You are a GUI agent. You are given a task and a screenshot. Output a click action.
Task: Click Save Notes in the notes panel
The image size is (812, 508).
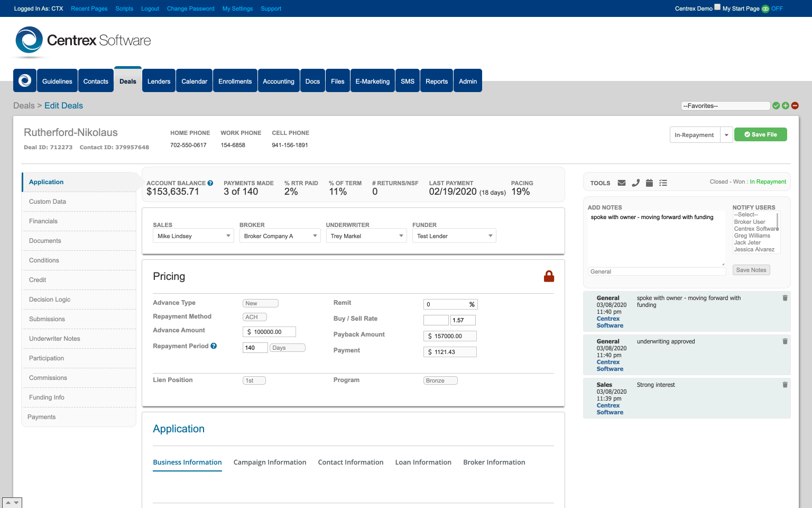(x=751, y=270)
